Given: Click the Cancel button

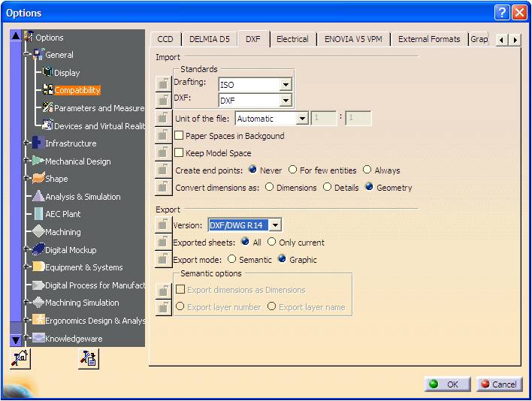Looking at the screenshot, I should coord(499,384).
